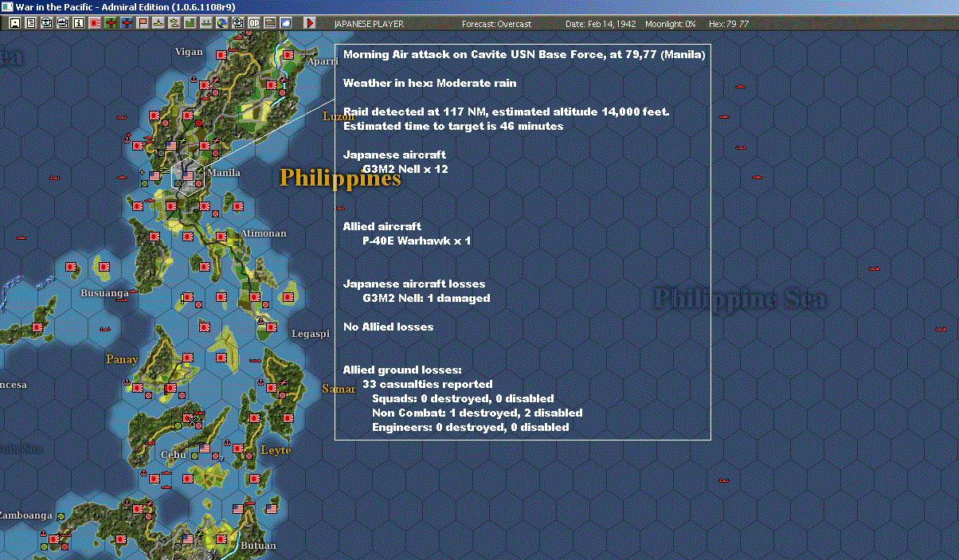Click the double yellow ships toolbar icon
Screen dimensions: 959x560
(174, 23)
